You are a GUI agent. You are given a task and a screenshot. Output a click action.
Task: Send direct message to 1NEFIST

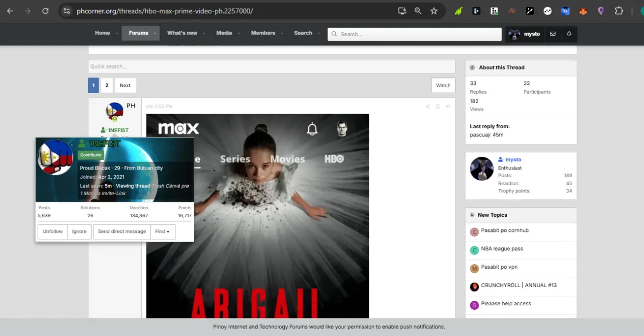pyautogui.click(x=122, y=231)
